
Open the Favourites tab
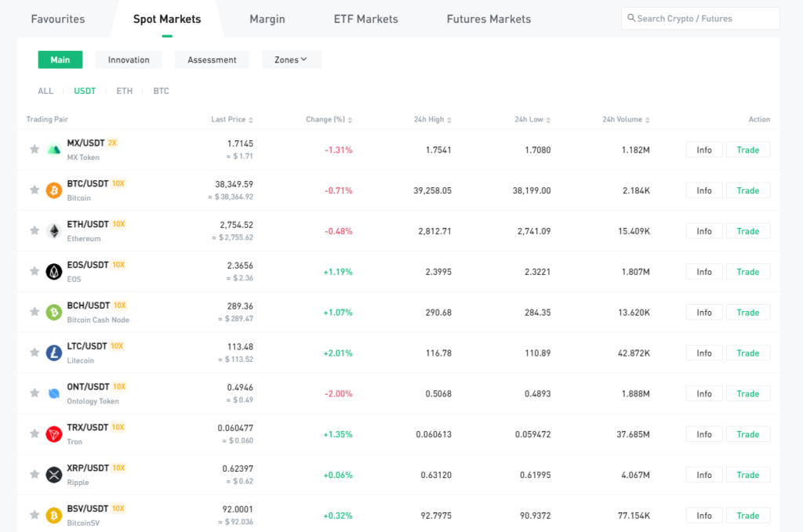click(58, 19)
